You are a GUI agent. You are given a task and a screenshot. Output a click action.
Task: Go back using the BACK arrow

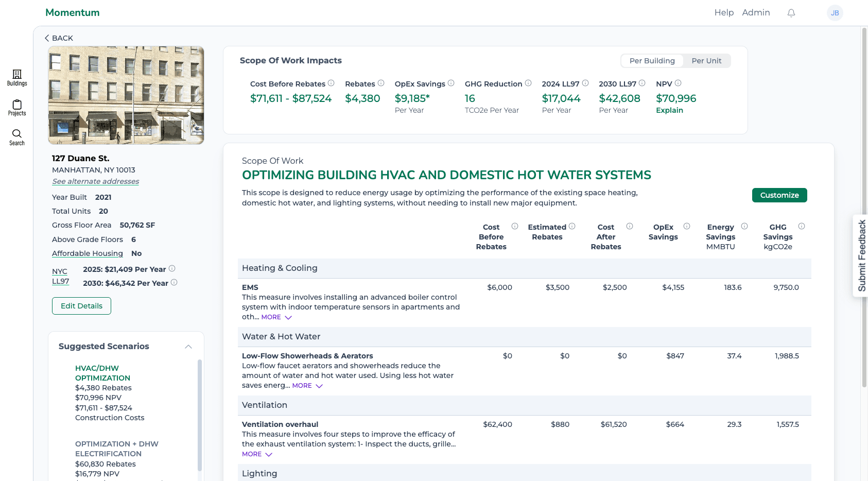(x=59, y=38)
